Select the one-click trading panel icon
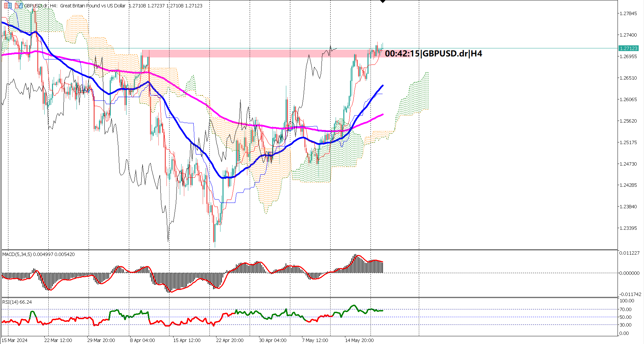Viewport: 644px width, 344px height. tap(18, 6)
